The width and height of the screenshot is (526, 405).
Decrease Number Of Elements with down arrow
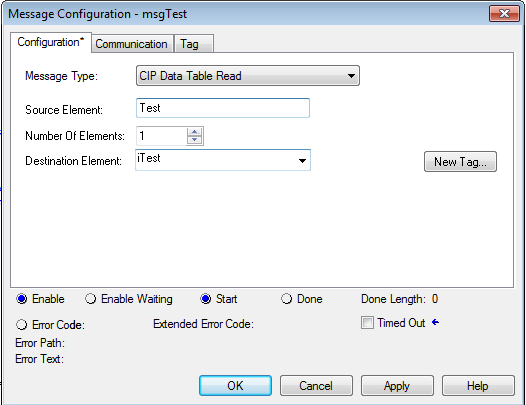[x=195, y=140]
